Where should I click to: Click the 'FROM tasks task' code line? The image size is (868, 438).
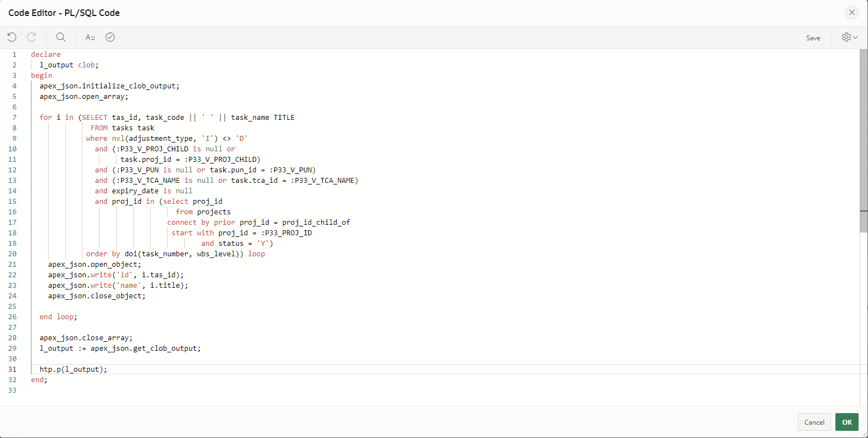122,128
